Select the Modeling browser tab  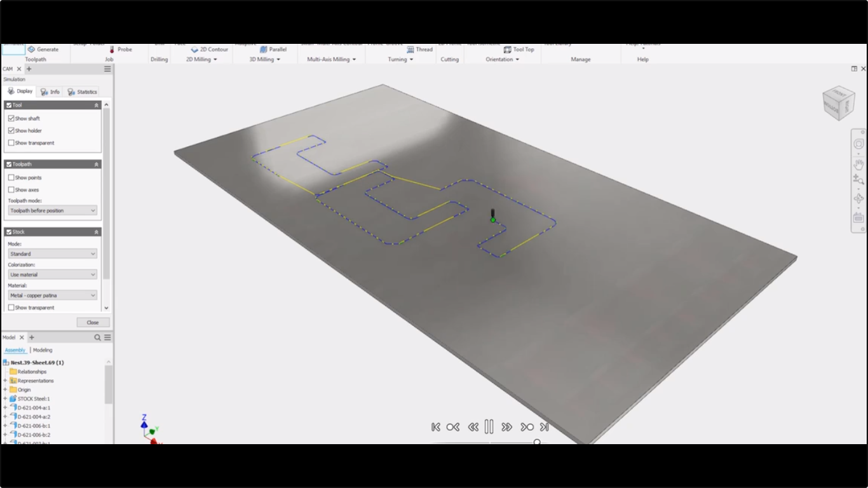coord(43,350)
